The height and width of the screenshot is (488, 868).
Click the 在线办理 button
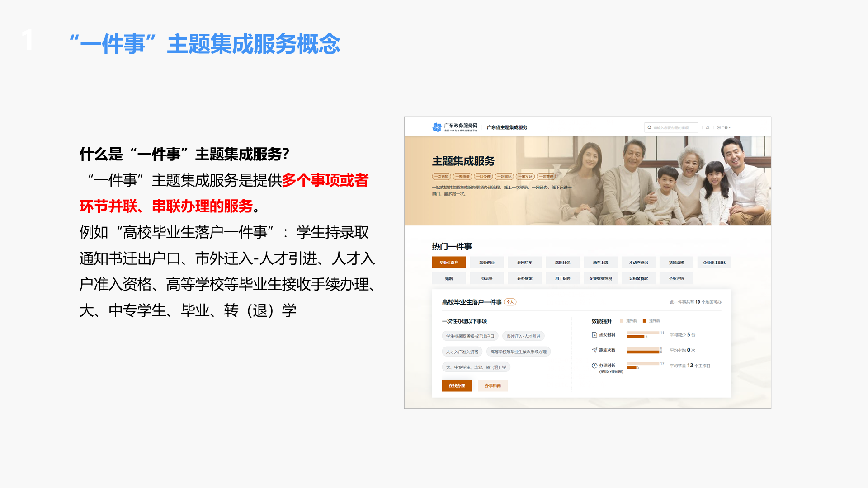coord(457,385)
